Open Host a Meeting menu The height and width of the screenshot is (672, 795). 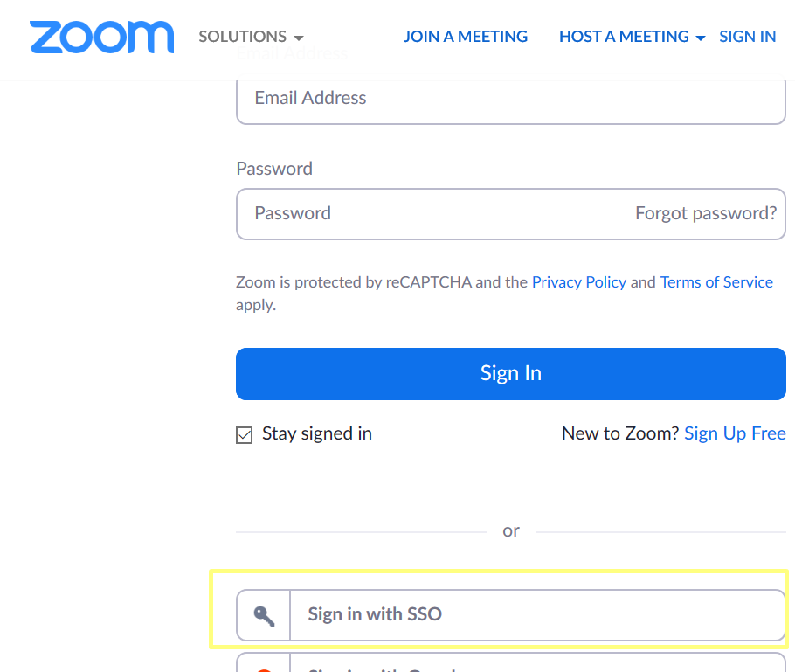tap(632, 37)
